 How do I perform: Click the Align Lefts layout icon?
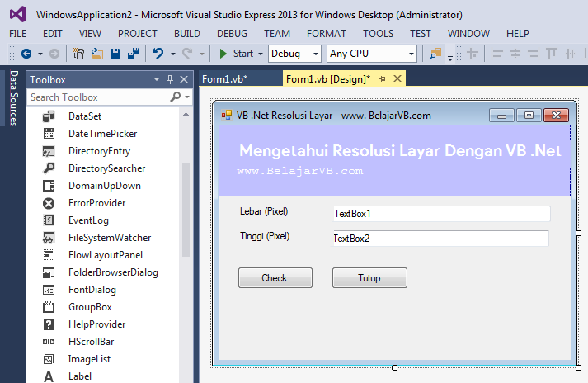click(497, 54)
